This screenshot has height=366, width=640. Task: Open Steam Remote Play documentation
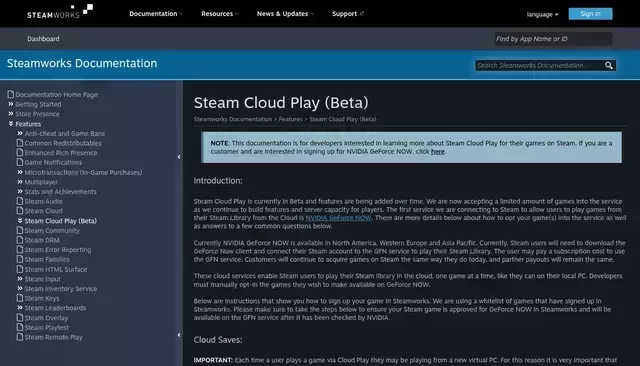pyautogui.click(x=53, y=337)
